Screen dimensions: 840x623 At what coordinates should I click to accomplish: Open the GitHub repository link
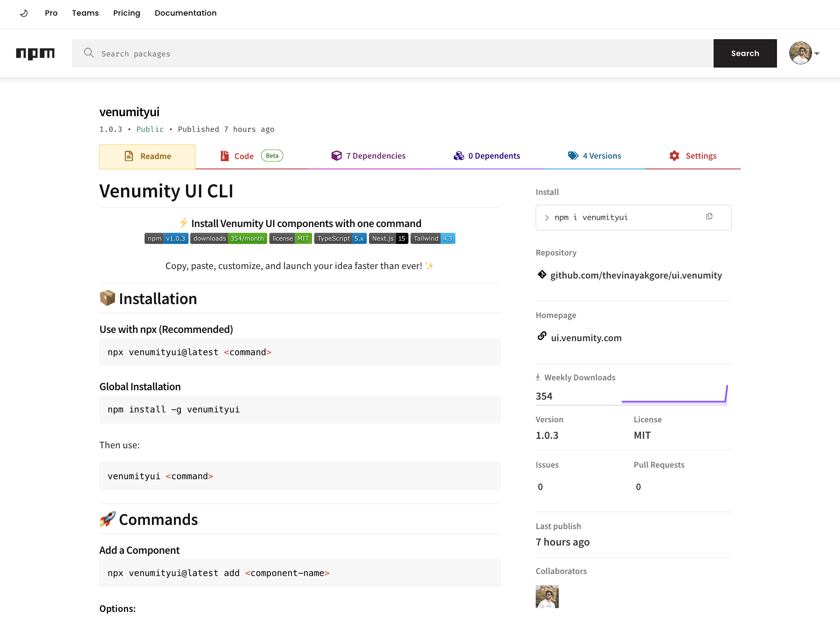click(636, 275)
